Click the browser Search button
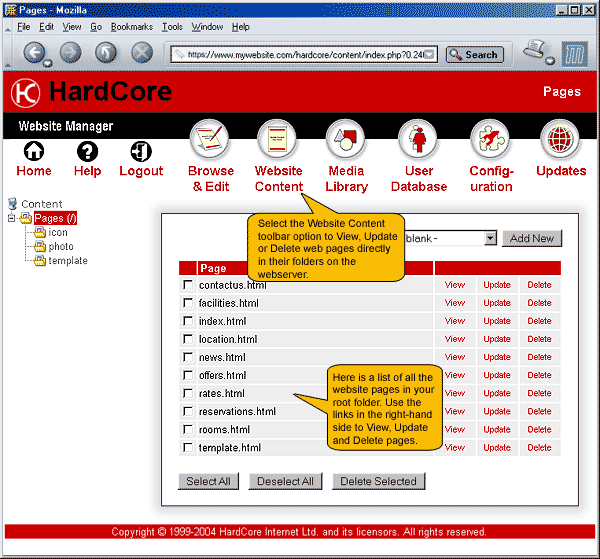 coord(475,55)
